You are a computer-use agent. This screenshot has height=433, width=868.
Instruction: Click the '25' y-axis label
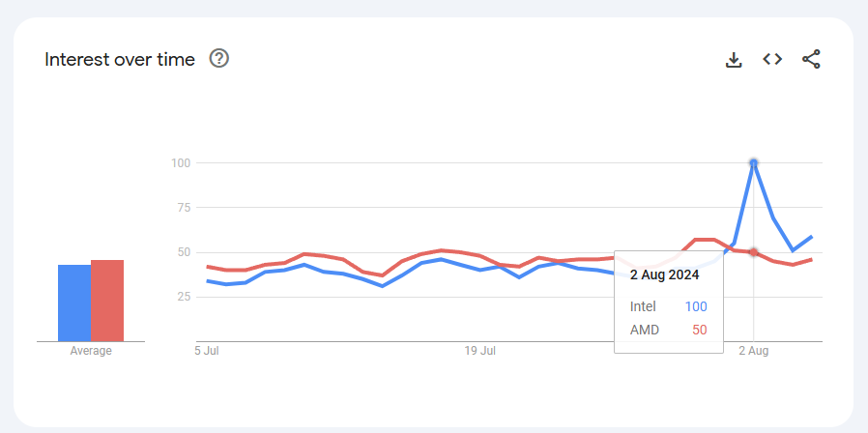pyautogui.click(x=185, y=297)
